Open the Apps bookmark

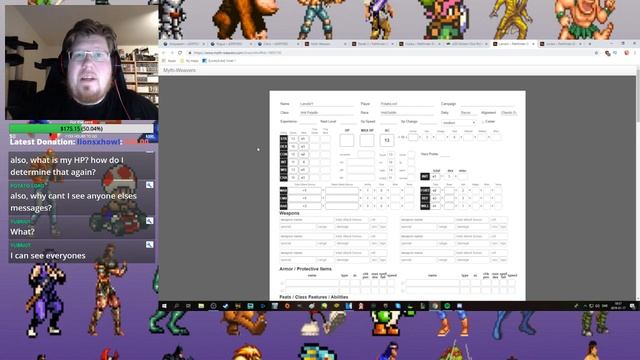(170, 61)
